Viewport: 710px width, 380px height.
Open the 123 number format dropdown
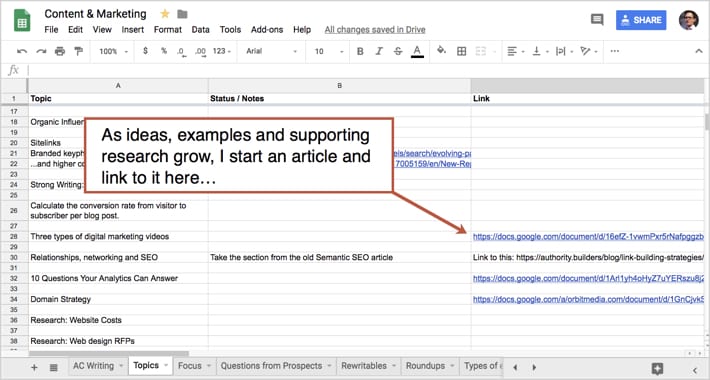pos(222,51)
